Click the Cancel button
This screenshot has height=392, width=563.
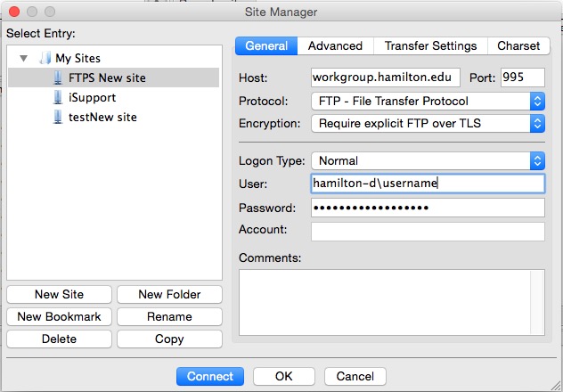point(355,376)
